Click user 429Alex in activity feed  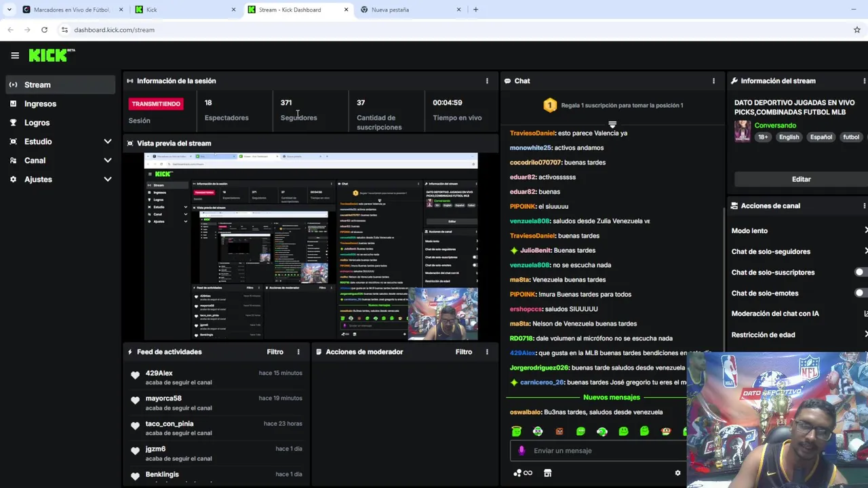pyautogui.click(x=159, y=373)
